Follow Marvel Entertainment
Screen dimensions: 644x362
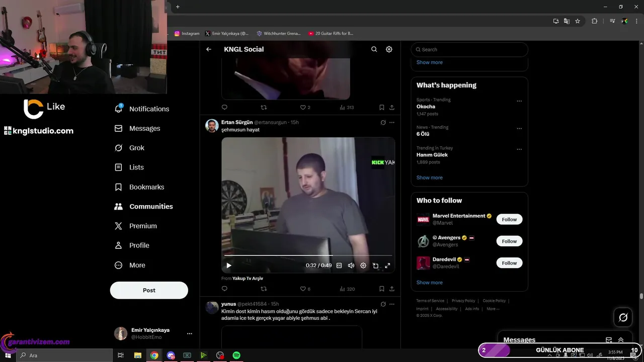click(x=509, y=219)
